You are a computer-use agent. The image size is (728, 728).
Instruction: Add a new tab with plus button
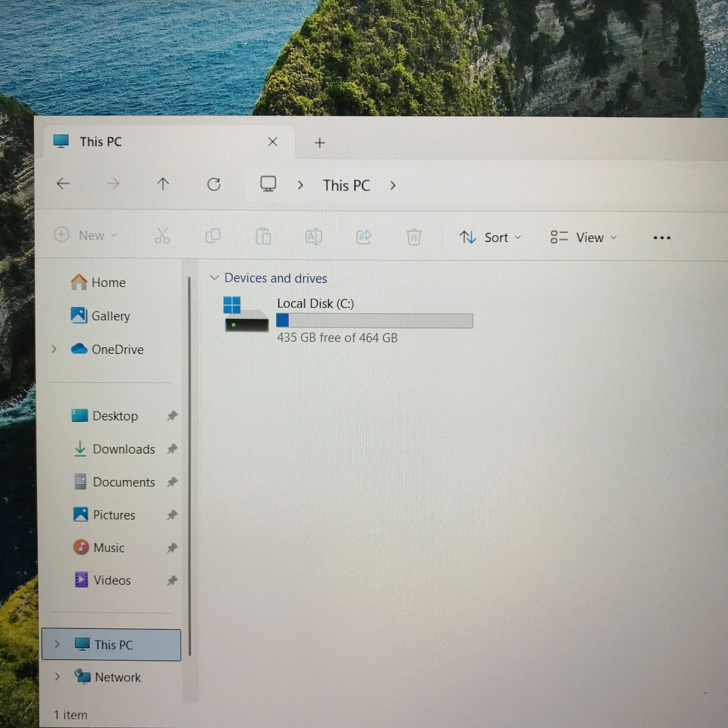click(320, 143)
